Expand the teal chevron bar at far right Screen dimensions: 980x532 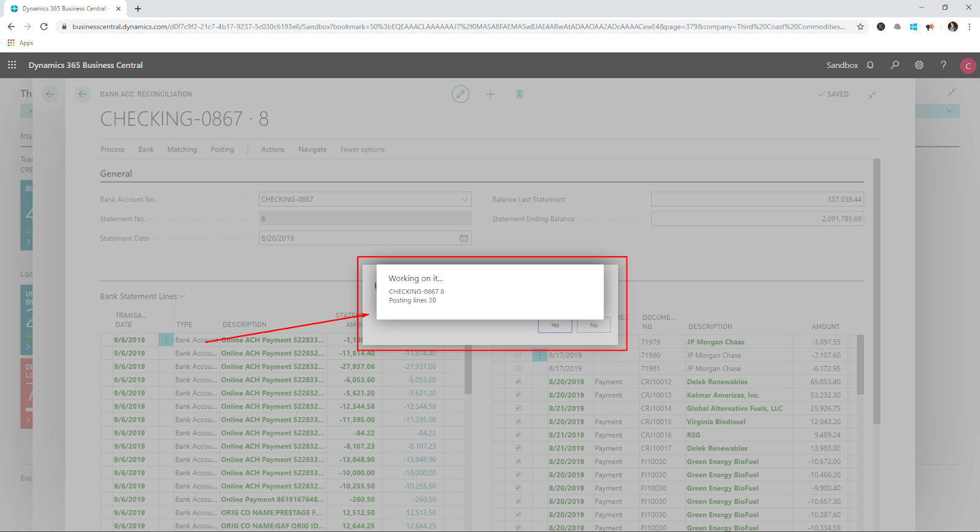click(949, 111)
